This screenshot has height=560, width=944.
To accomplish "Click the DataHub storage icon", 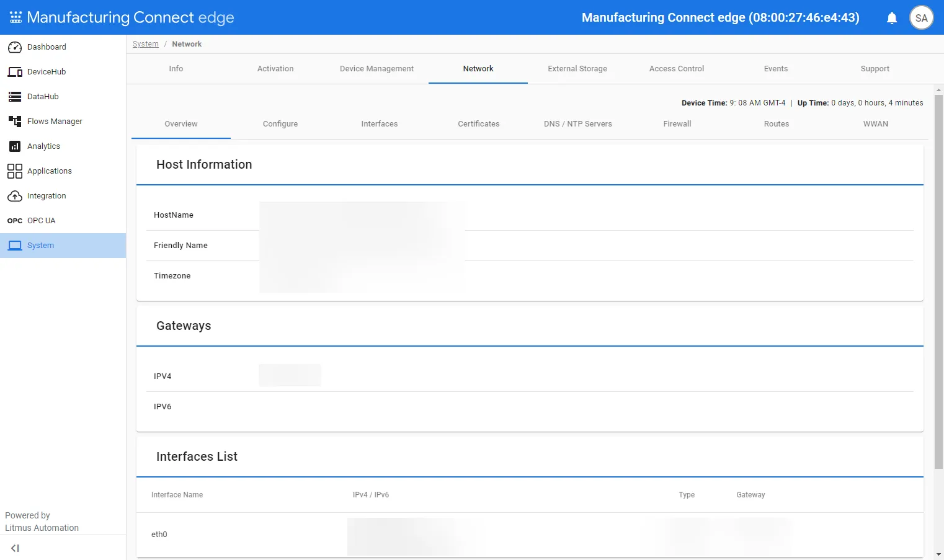I will (x=15, y=97).
